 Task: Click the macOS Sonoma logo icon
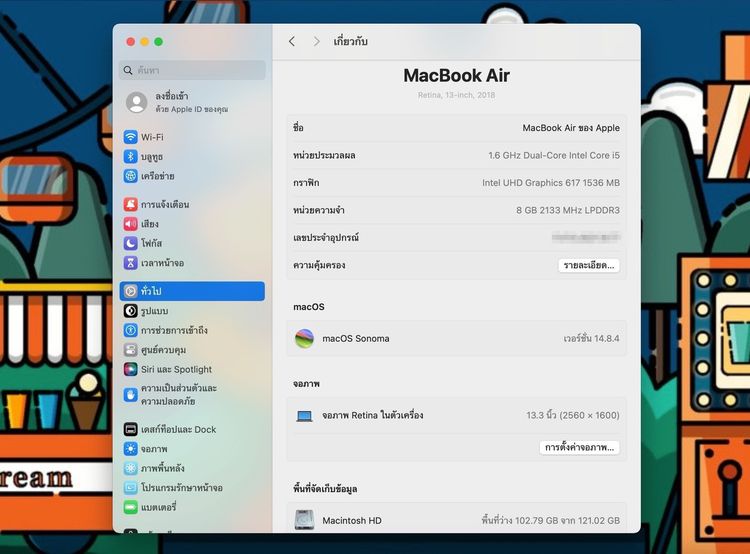pyautogui.click(x=304, y=339)
